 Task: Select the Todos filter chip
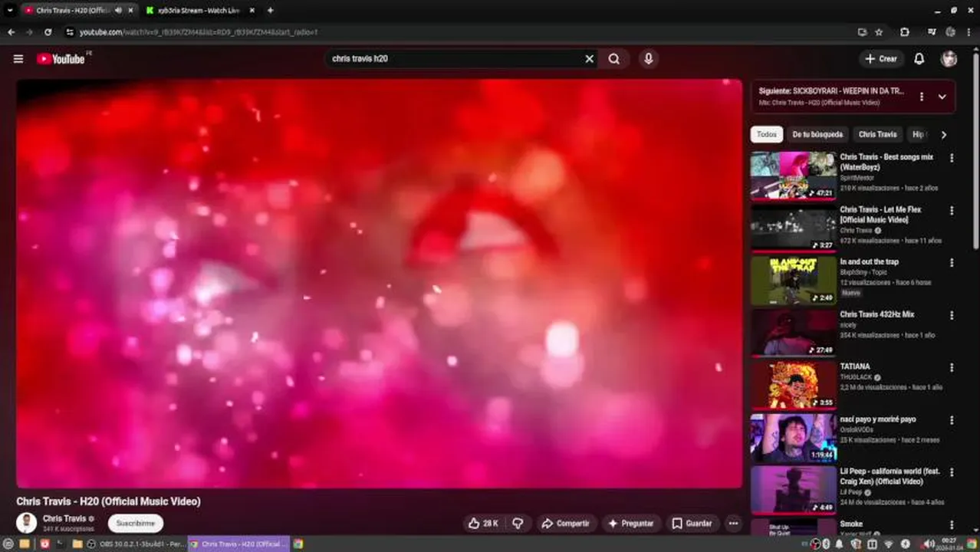click(x=767, y=135)
